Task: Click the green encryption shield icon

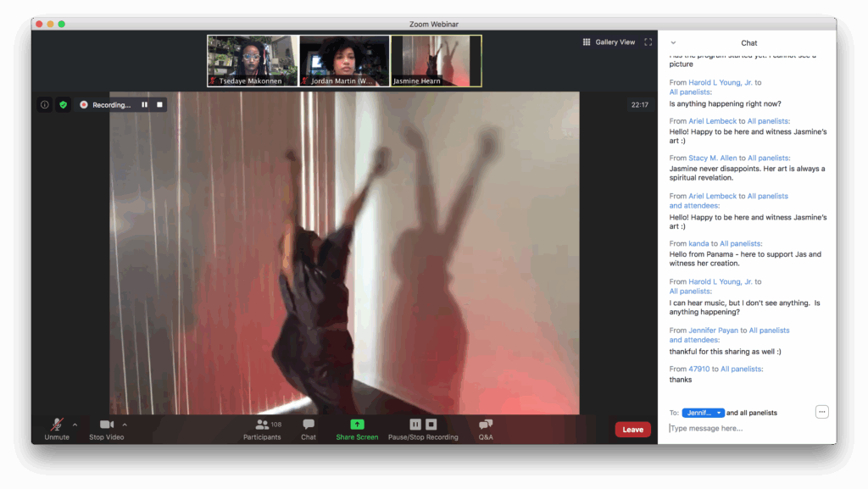Action: tap(63, 105)
